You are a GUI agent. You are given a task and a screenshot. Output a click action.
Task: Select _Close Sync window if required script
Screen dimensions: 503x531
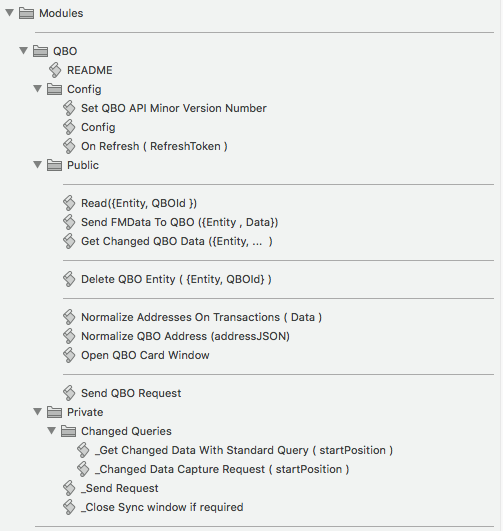162,507
